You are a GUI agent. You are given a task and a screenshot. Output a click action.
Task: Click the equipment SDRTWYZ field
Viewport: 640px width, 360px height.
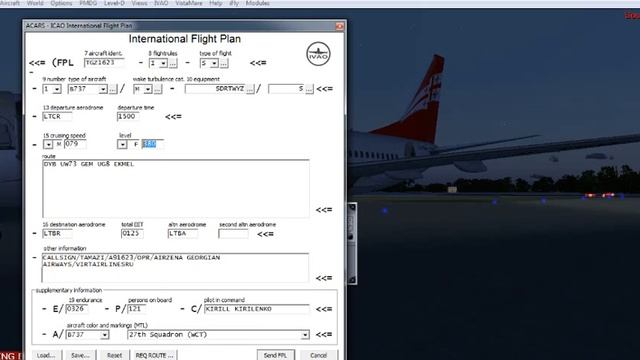point(215,89)
